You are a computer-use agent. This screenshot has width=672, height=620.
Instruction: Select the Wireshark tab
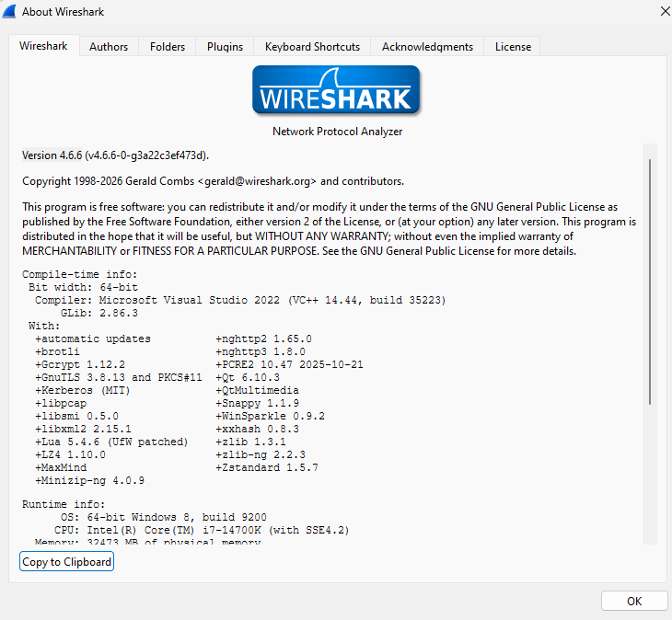pyautogui.click(x=43, y=45)
